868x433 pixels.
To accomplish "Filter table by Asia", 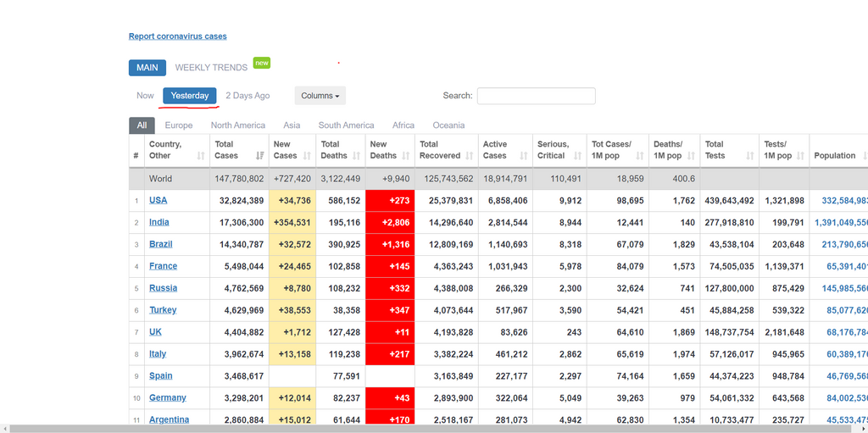I will (x=292, y=125).
